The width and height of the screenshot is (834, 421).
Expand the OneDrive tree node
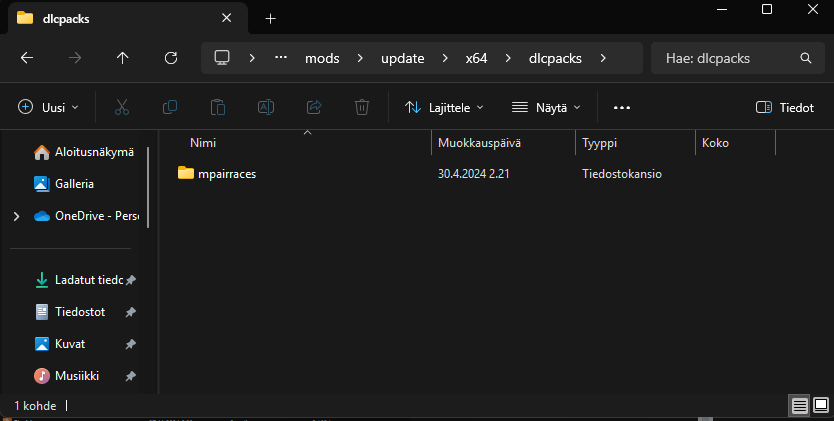(x=16, y=215)
